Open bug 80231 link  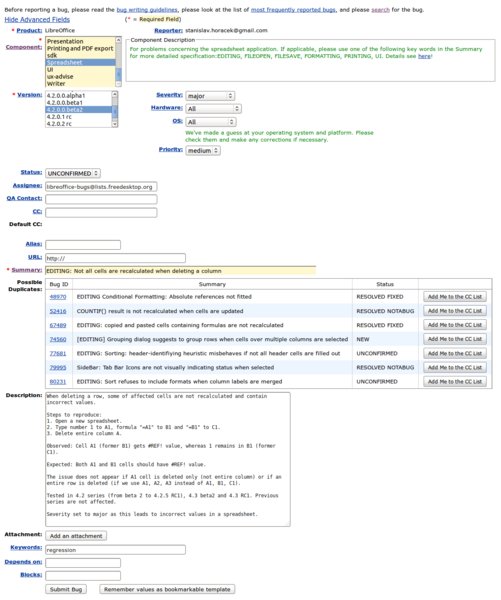coord(58,382)
